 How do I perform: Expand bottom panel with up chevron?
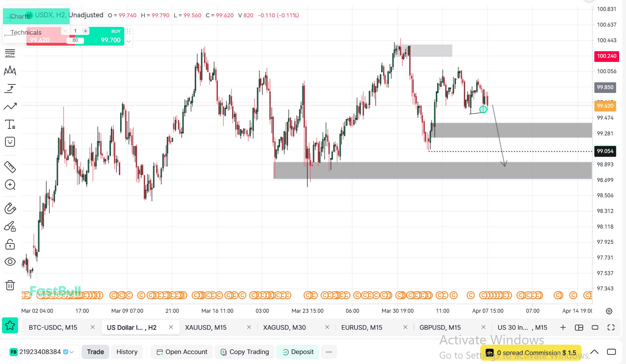[x=594, y=352]
